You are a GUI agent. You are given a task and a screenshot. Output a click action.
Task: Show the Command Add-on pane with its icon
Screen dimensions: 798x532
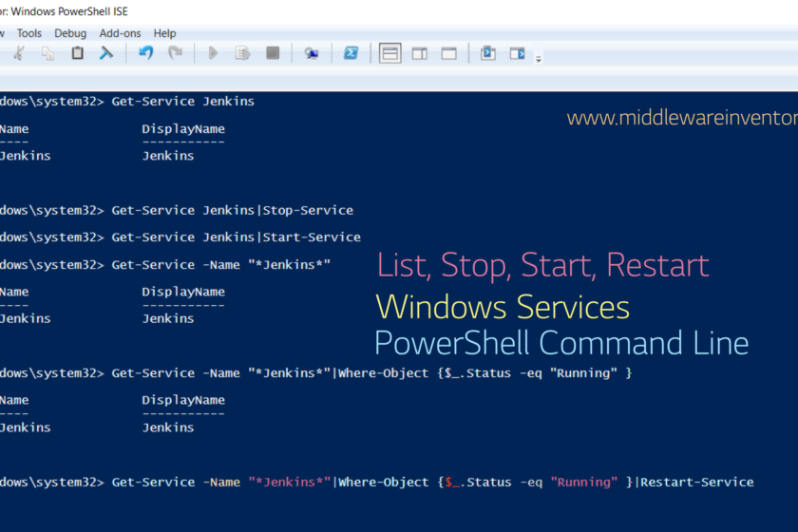tap(518, 53)
